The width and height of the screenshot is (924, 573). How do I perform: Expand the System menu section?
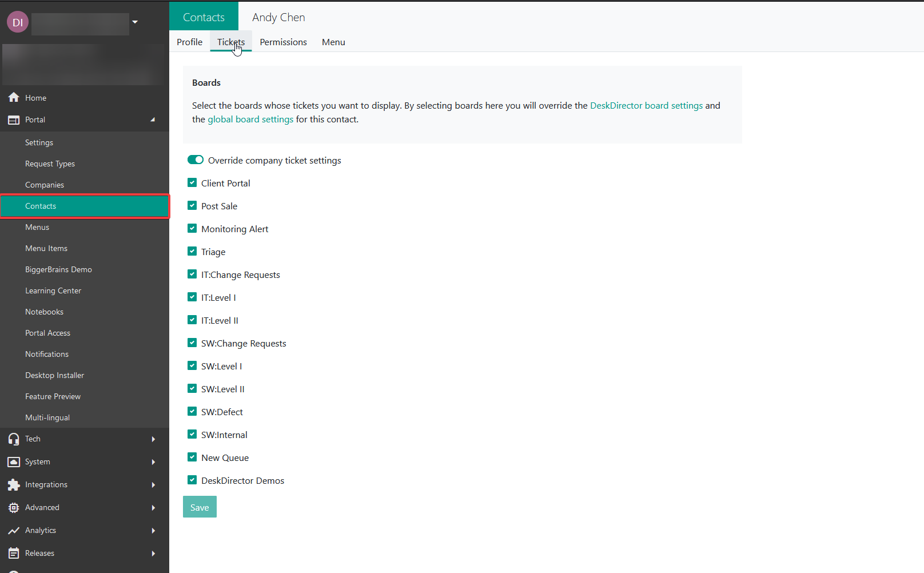tap(153, 462)
